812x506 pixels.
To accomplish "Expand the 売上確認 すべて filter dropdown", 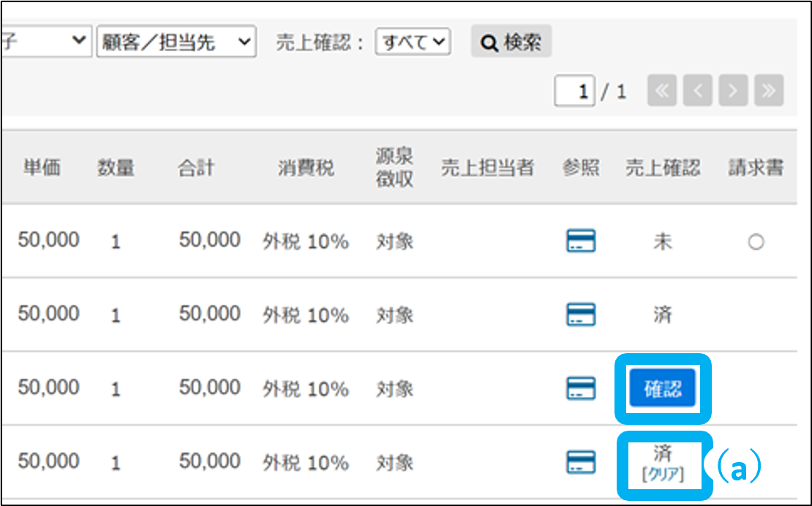I will [413, 42].
